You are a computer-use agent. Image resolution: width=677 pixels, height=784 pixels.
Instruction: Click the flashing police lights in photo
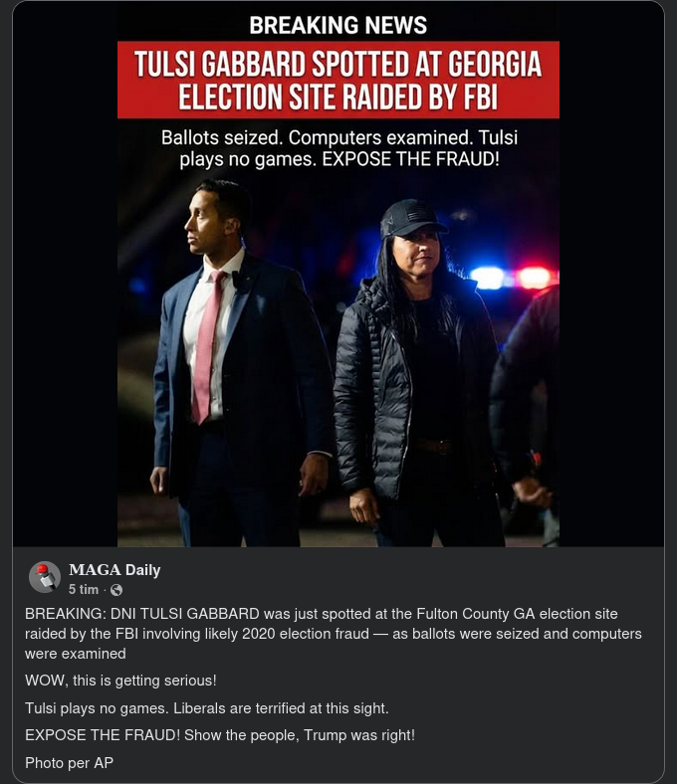[513, 278]
